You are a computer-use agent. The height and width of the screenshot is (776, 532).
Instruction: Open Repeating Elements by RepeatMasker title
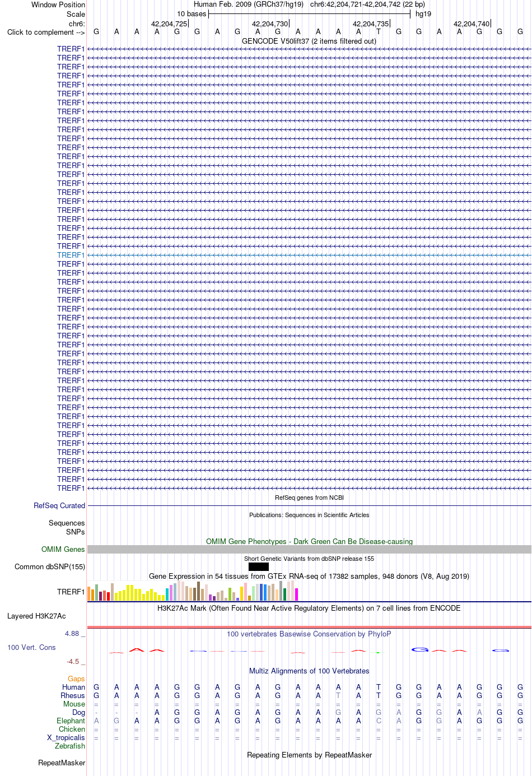tap(309, 755)
